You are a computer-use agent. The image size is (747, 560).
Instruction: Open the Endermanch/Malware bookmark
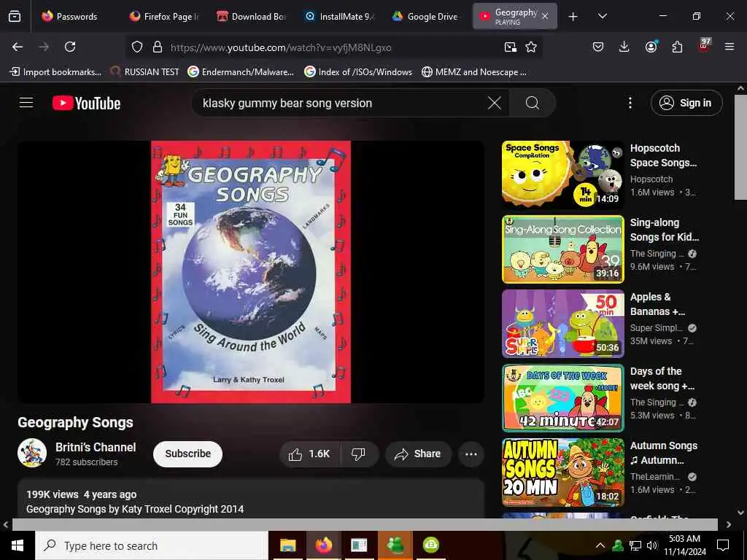241,72
